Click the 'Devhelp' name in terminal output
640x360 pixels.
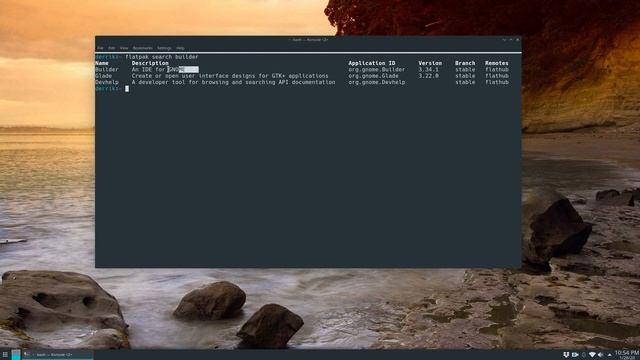[x=107, y=82]
